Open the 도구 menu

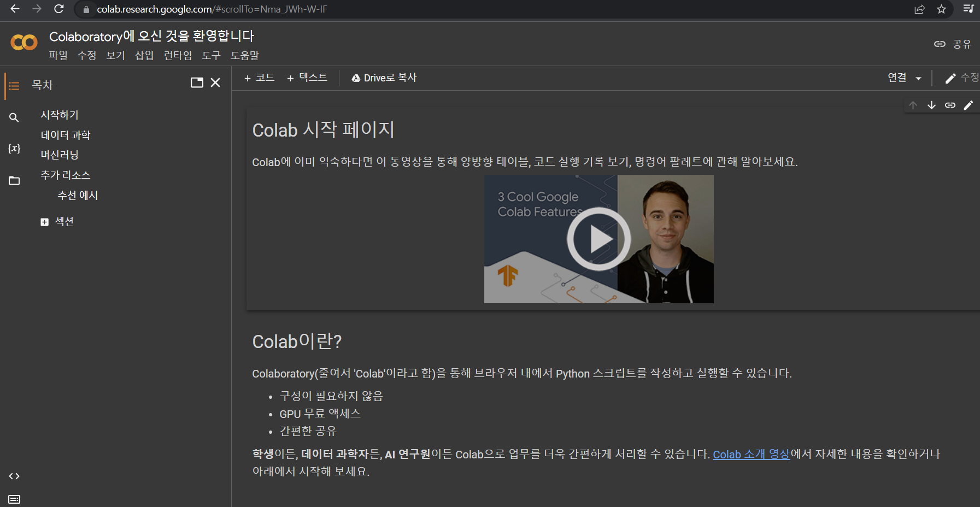[x=211, y=55]
